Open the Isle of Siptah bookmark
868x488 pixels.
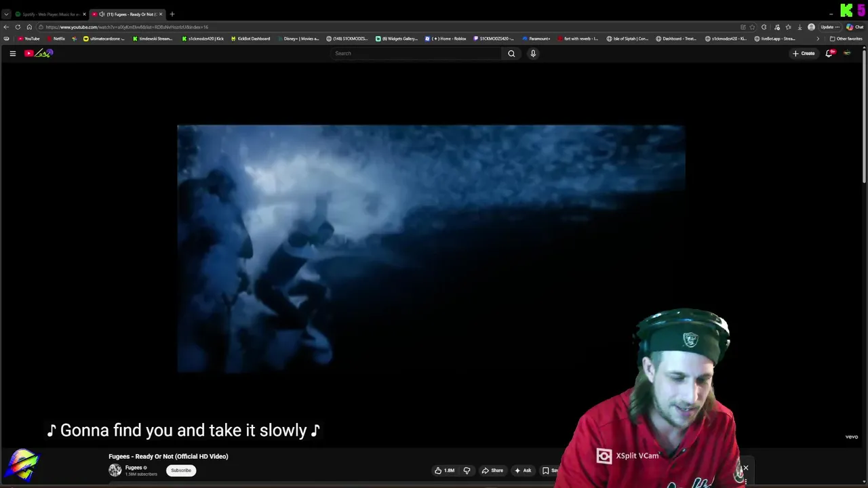pos(627,39)
